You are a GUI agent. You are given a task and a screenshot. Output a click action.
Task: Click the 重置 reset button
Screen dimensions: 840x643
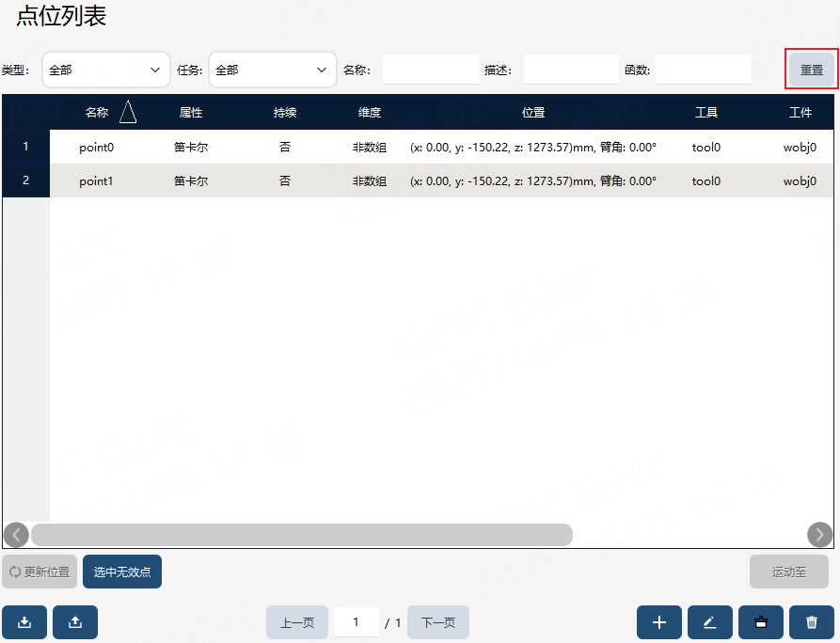812,70
